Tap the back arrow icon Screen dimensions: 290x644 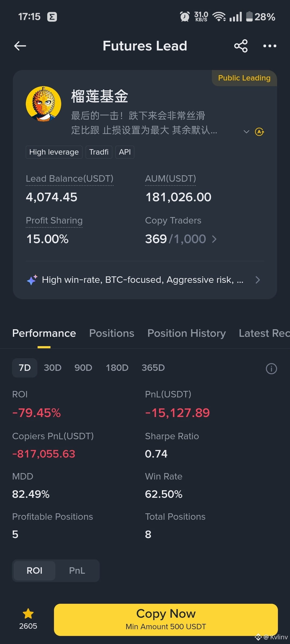click(20, 46)
